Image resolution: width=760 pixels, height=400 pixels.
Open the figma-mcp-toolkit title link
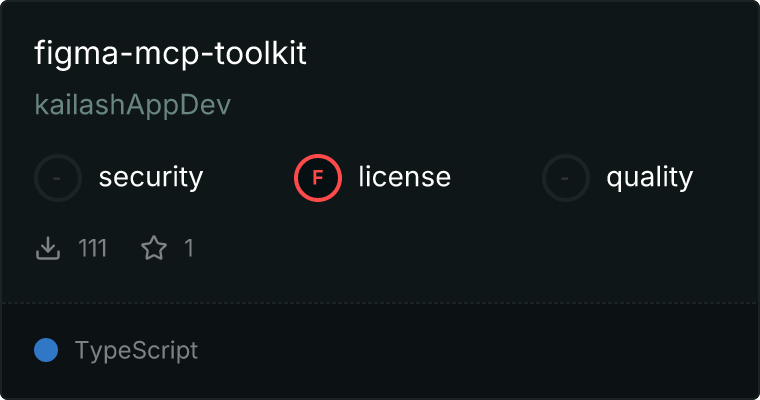pos(170,54)
